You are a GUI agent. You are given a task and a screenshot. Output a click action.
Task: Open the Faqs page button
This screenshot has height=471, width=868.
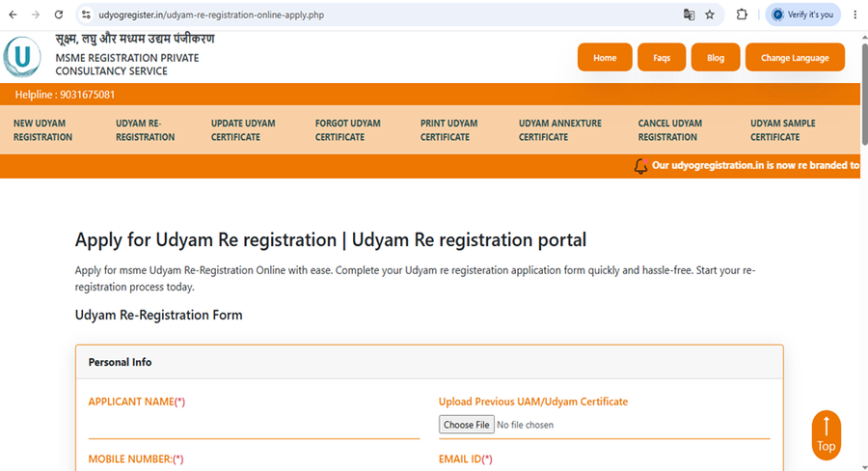click(x=662, y=58)
